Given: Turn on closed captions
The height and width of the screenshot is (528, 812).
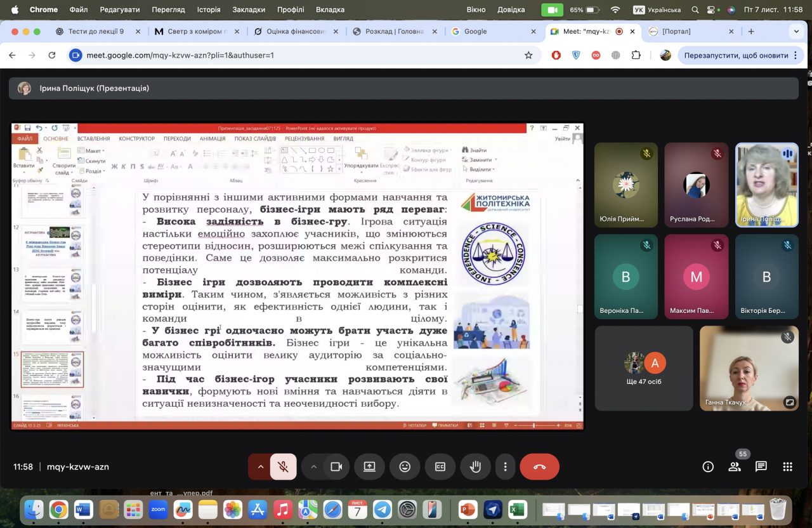Looking at the screenshot, I should tap(440, 467).
